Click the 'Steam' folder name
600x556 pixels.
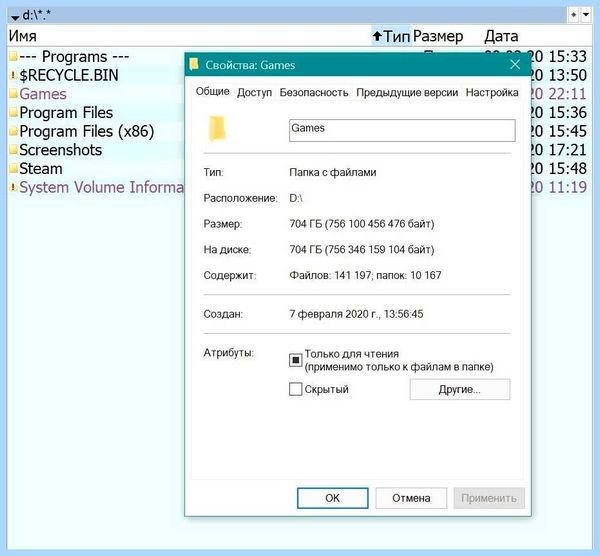[41, 169]
